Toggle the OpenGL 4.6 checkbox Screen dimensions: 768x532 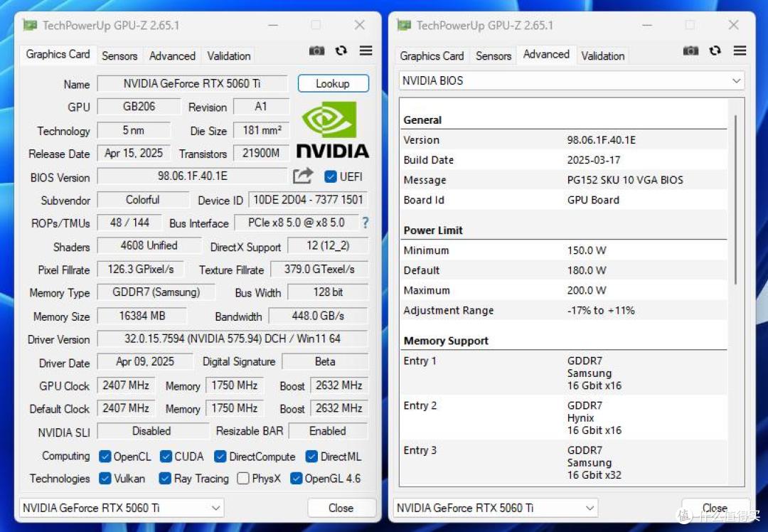[x=296, y=478]
